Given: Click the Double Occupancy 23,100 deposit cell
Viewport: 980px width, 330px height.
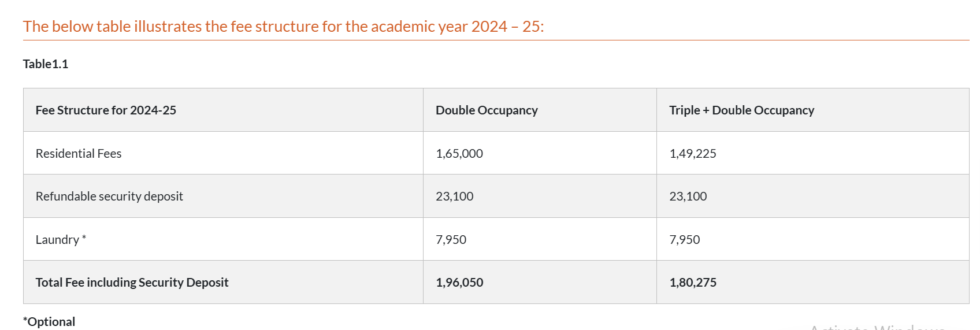Looking at the screenshot, I should 455,196.
